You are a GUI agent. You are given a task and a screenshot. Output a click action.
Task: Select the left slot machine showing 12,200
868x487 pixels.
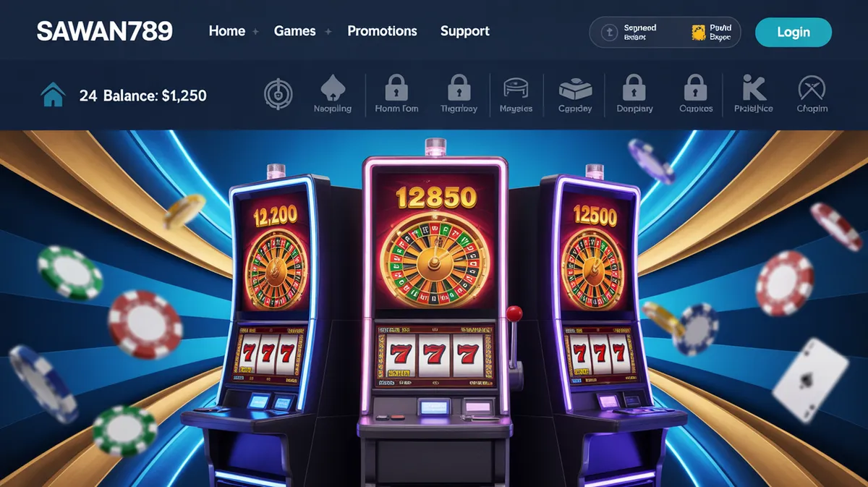(x=271, y=326)
